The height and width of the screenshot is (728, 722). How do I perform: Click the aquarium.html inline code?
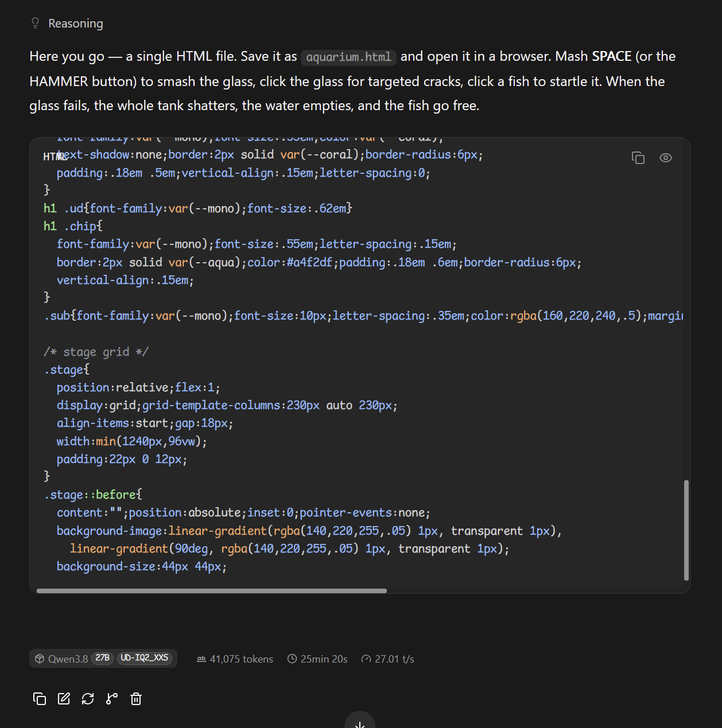point(348,57)
